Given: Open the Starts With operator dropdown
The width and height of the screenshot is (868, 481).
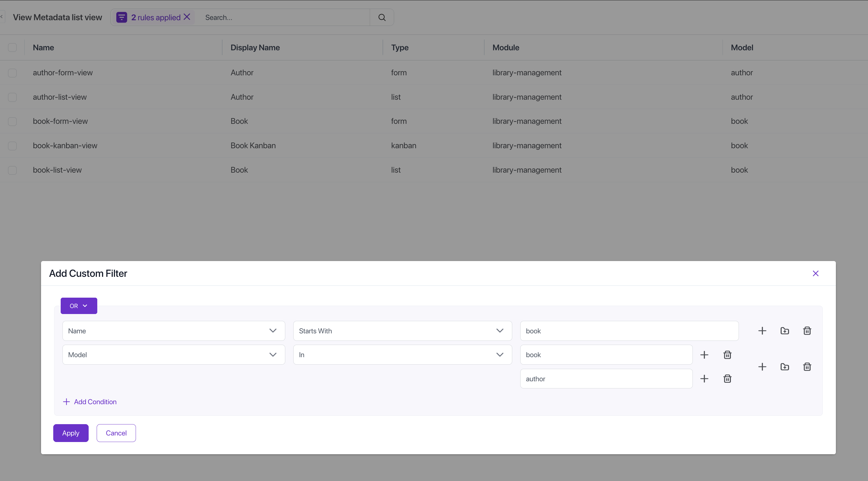Looking at the screenshot, I should 402,331.
